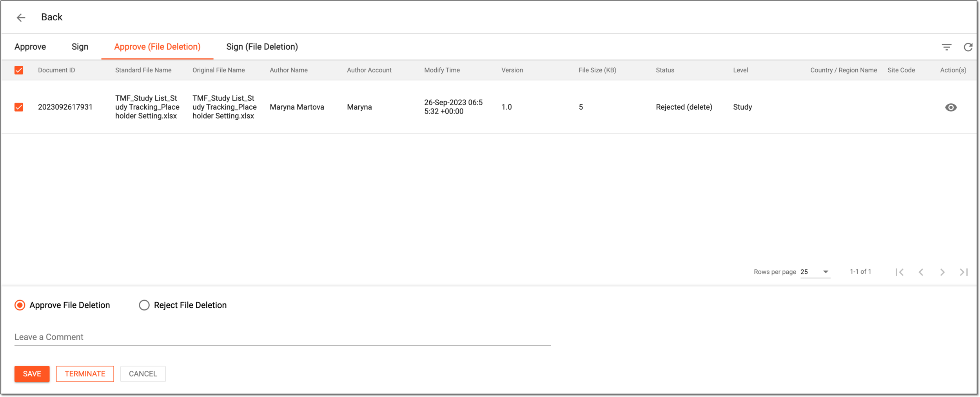Go to next page chevron
Viewport: 980px width, 397px height.
pyautogui.click(x=942, y=272)
